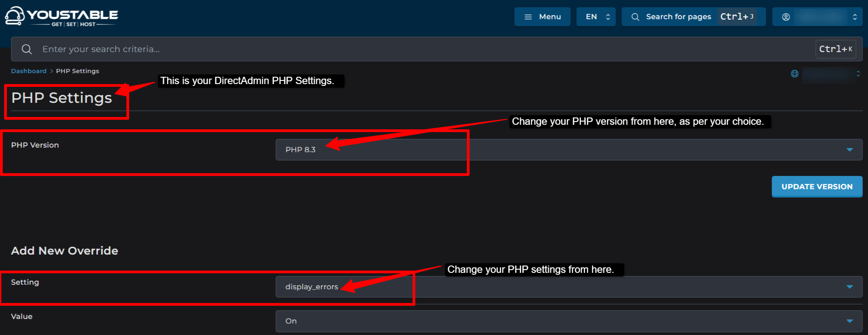Open the Setting dropdown showing display_errors
The image size is (868, 335).
coord(569,287)
